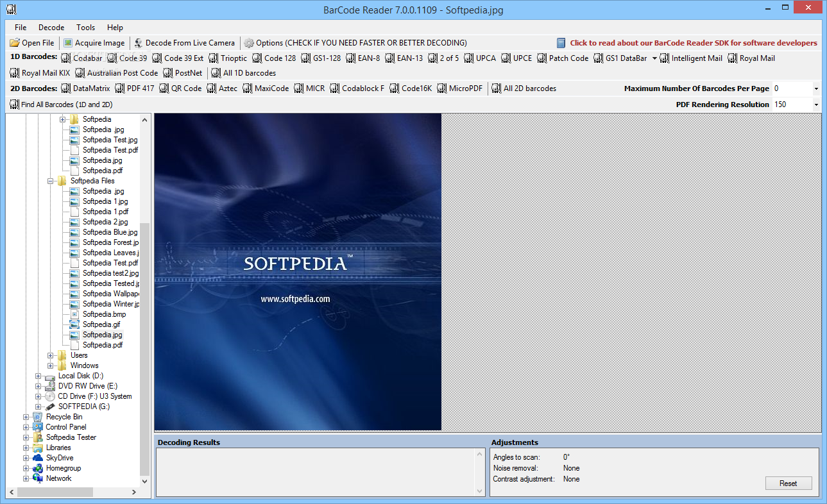Toggle All 2D barcodes
827x504 pixels.
[524, 88]
